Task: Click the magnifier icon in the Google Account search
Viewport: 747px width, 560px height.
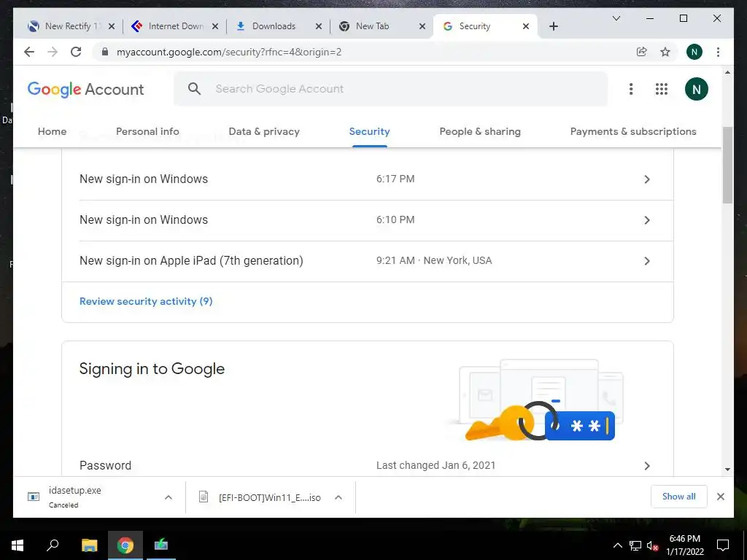Action: tap(194, 88)
